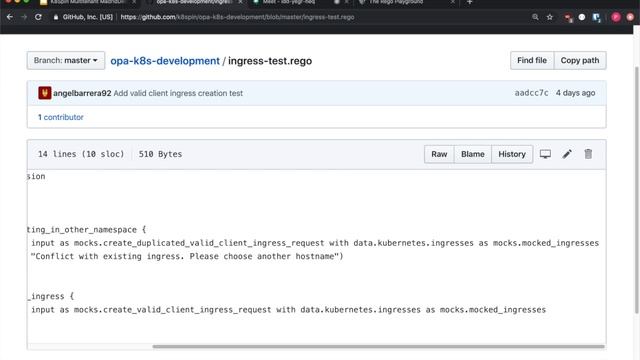Screen dimensions: 640x360
Task: Click the github.com URL address bar
Action: tap(237, 17)
